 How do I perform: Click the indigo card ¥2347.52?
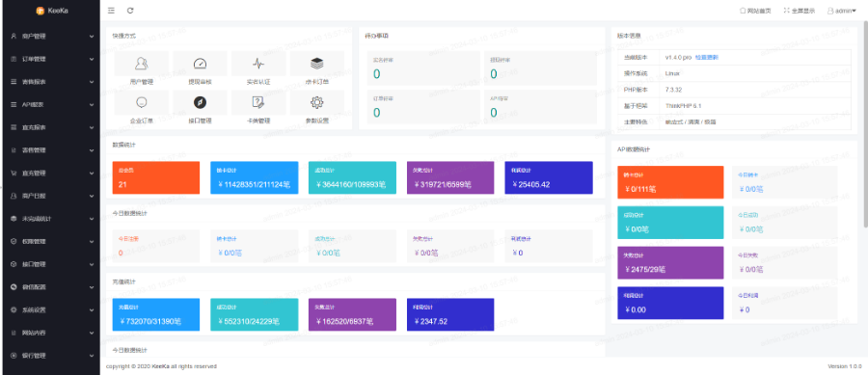pyautogui.click(x=450, y=314)
